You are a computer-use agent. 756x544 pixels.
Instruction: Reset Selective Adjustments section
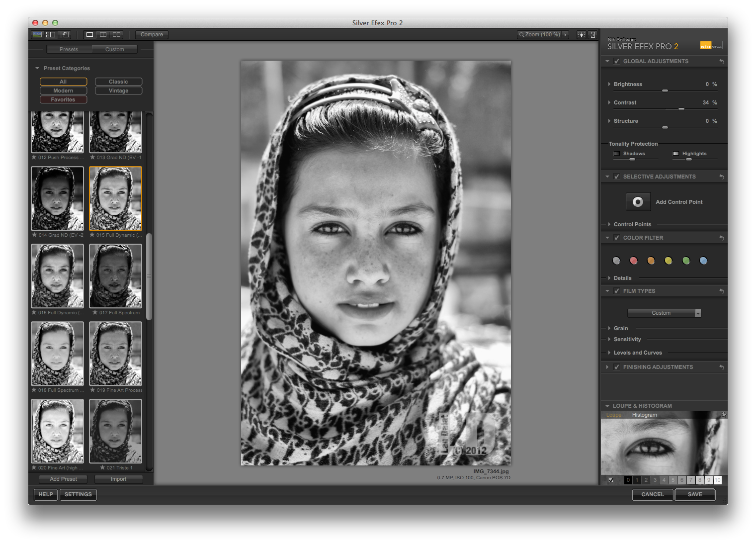tap(722, 177)
